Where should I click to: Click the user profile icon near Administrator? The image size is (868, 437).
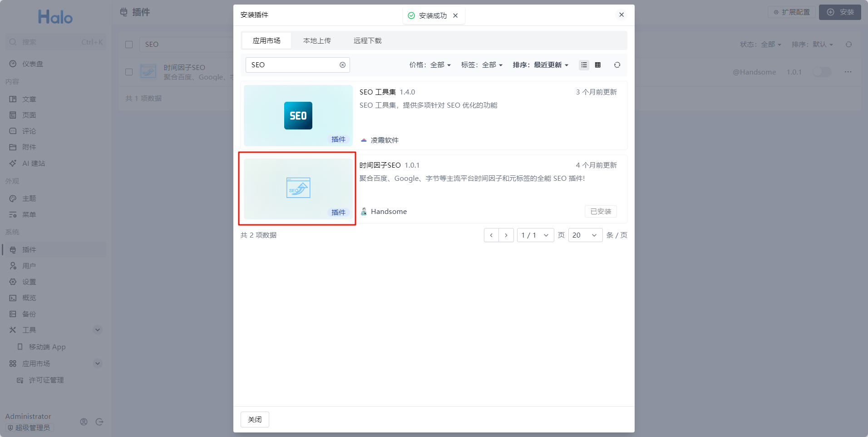[x=84, y=422]
